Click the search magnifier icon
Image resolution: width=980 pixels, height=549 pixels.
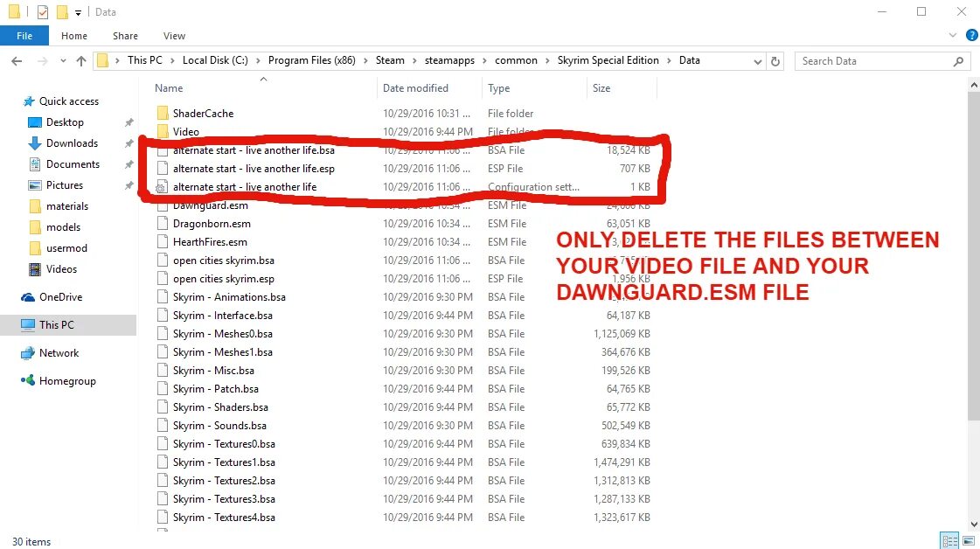[959, 60]
